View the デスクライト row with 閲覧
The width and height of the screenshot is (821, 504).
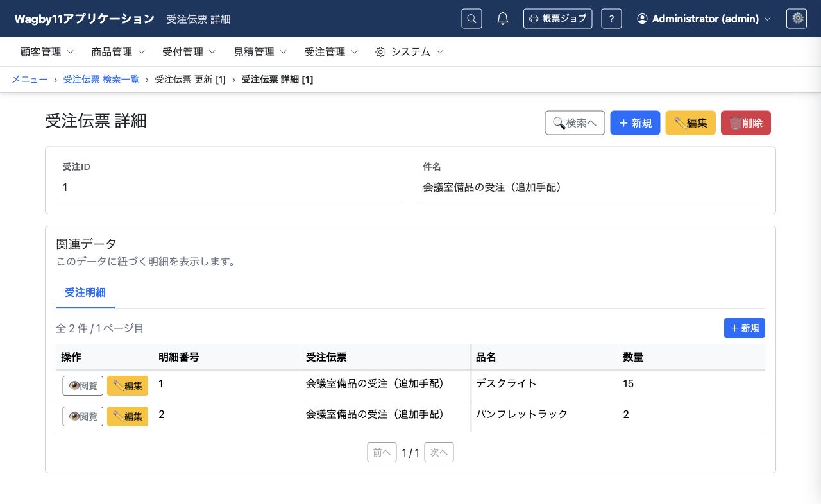[x=83, y=385]
